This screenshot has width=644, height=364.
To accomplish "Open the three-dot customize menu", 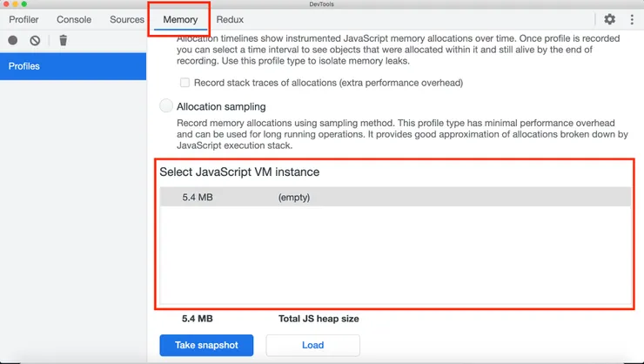I will tap(632, 19).
